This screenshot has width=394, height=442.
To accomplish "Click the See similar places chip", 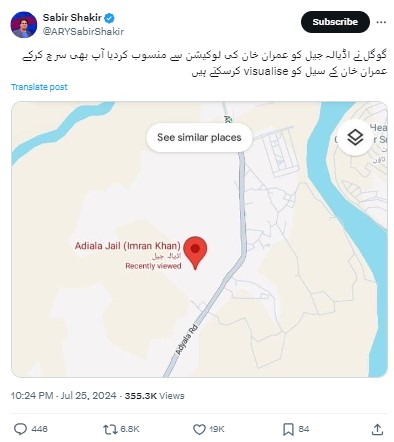I will coord(199,137).
